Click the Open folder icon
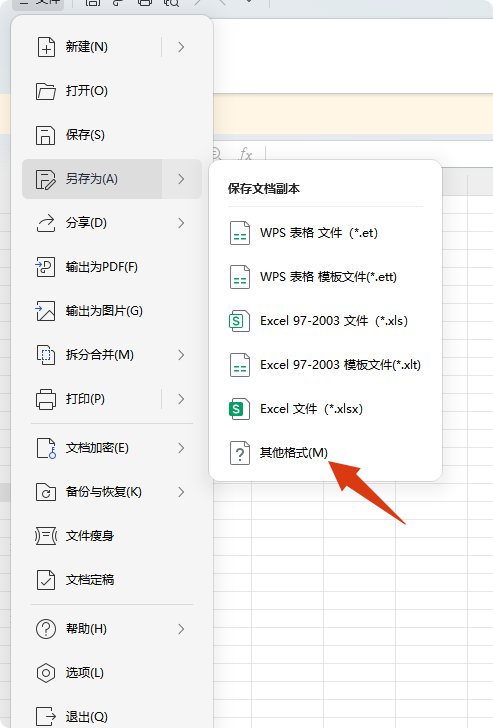 [x=46, y=91]
